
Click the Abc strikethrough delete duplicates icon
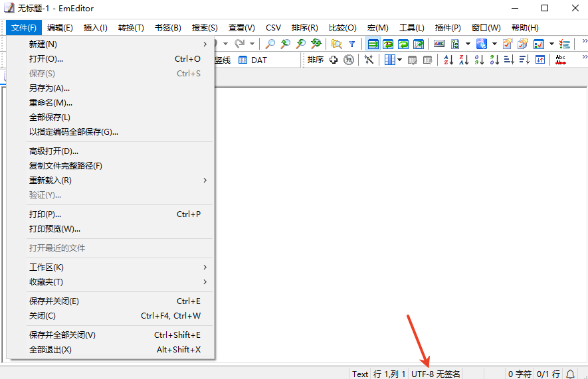(561, 60)
